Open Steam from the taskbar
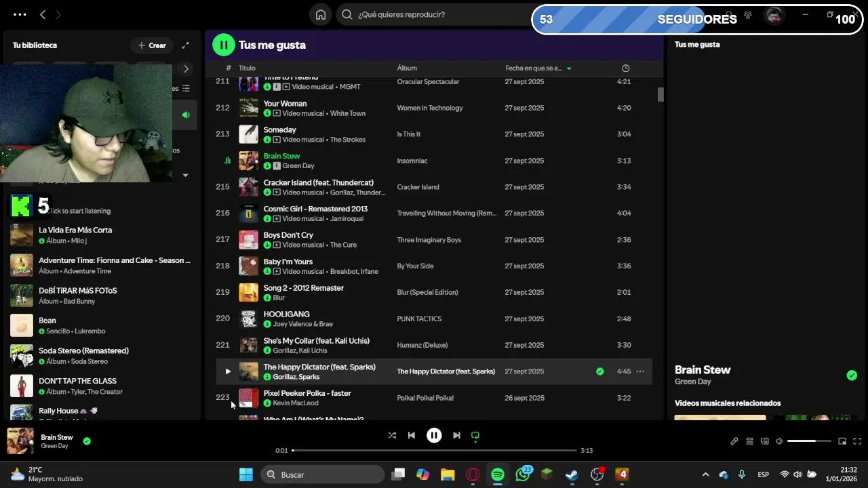Screen dimensions: 868x488 point(572,474)
